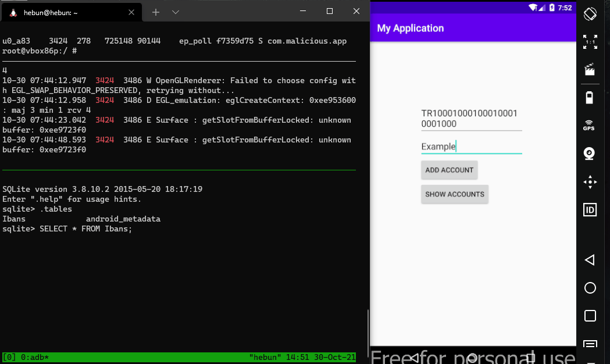
Task: Open the GPS widget
Action: [x=590, y=125]
